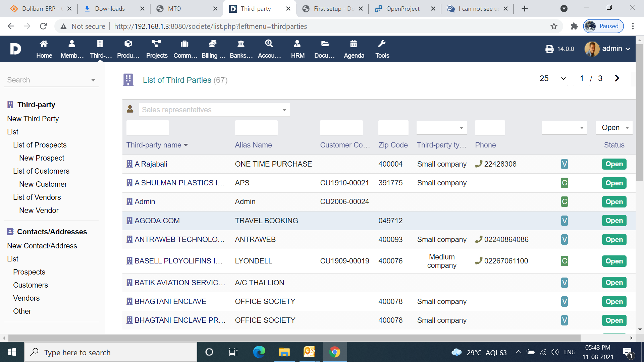Open the Home module
The image size is (644, 362).
coord(44,49)
